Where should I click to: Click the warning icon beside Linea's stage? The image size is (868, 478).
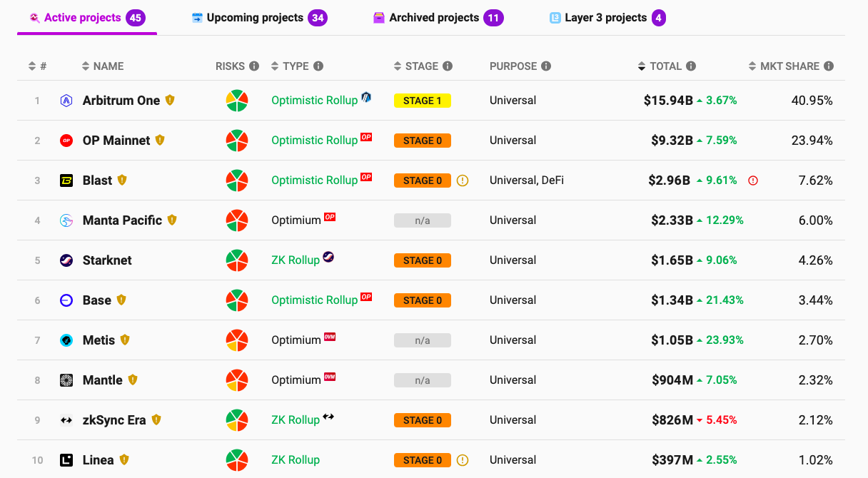coord(463,460)
